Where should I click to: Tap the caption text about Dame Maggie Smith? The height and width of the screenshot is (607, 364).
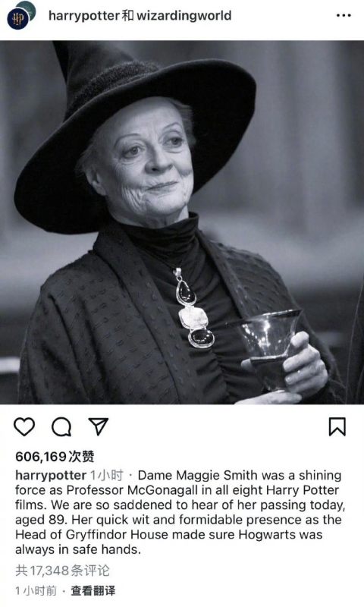tap(180, 512)
